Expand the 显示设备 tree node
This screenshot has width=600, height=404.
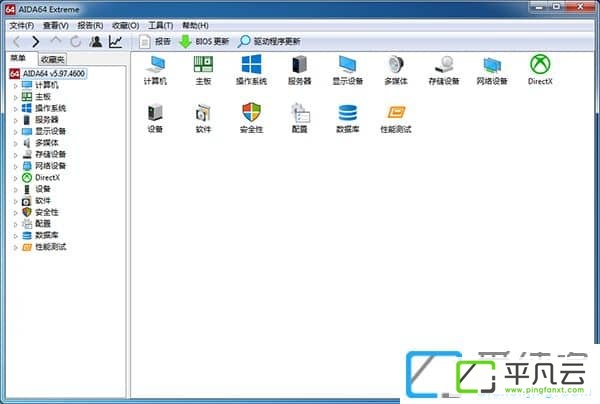16,132
